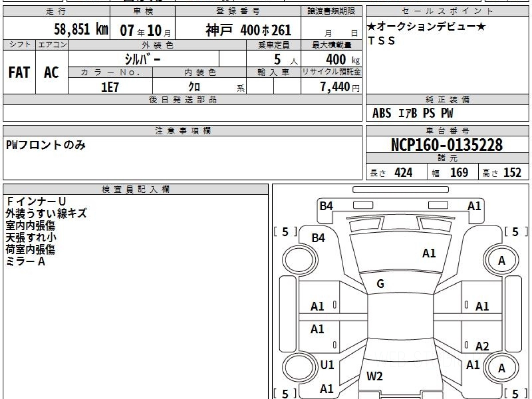This screenshot has width=532, height=399.
Task: Click the カラーNo. label
Action: [x=110, y=72]
